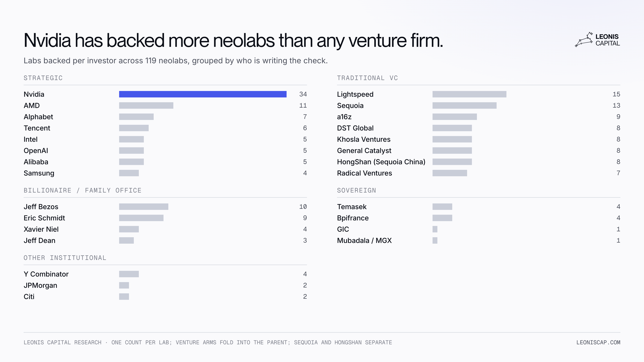Viewport: 644px width, 362px height.
Task: Select the Y Combinator label
Action: 46,274
